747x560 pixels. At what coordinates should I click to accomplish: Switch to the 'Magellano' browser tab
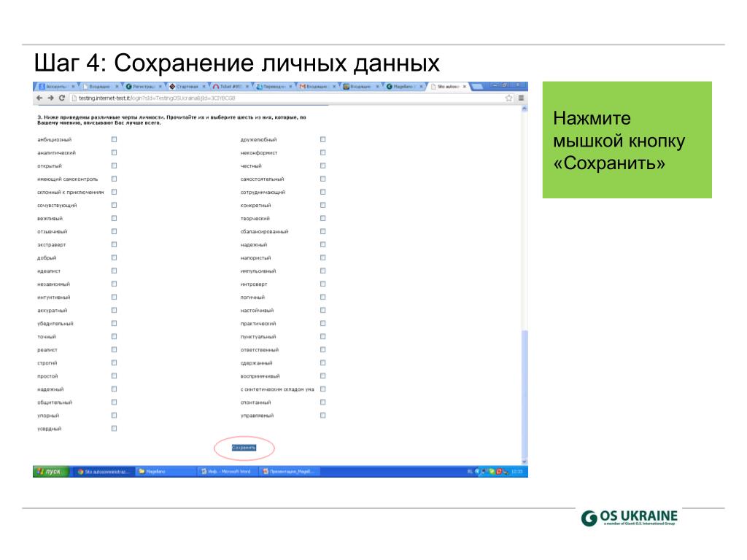(x=404, y=87)
